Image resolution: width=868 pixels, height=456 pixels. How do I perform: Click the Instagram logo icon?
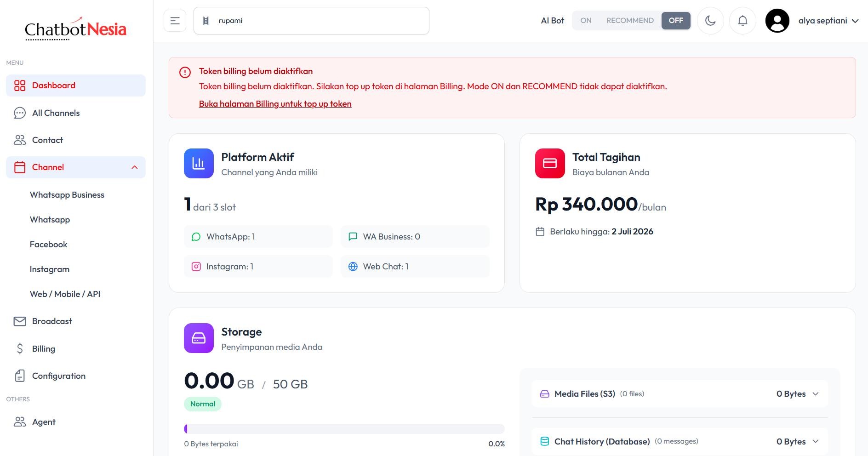[x=196, y=267]
